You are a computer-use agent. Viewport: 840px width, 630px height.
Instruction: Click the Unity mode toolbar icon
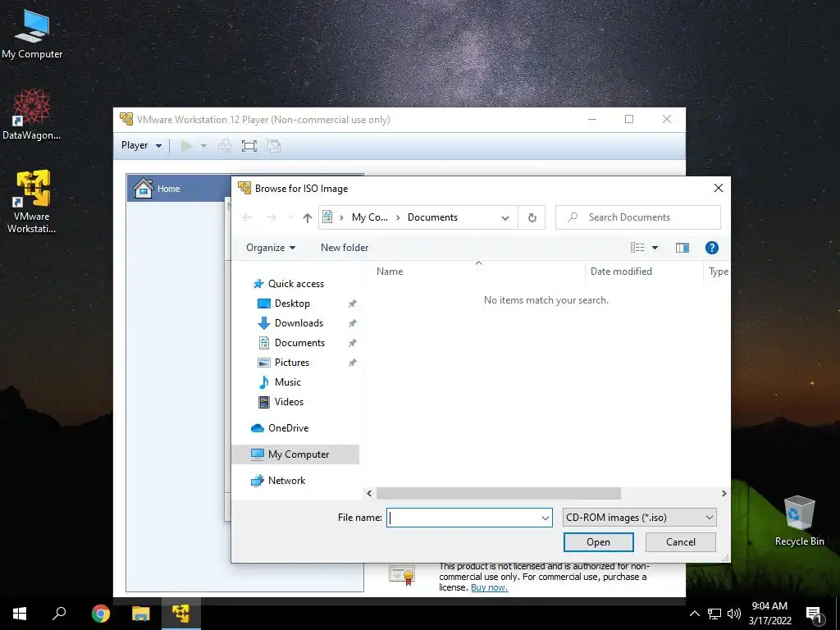point(274,146)
